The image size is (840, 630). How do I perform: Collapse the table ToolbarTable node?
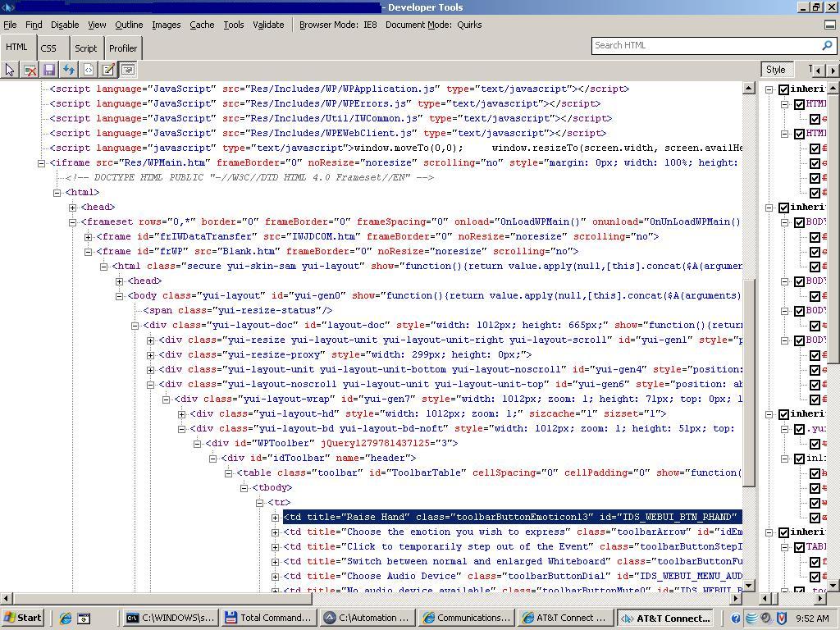[228, 473]
